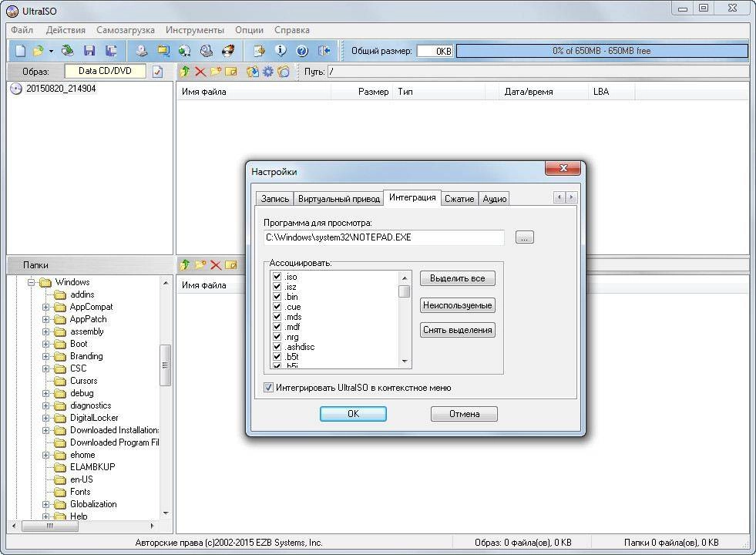Click the New image toolbar icon
This screenshot has width=756, height=555.
pyautogui.click(x=20, y=51)
